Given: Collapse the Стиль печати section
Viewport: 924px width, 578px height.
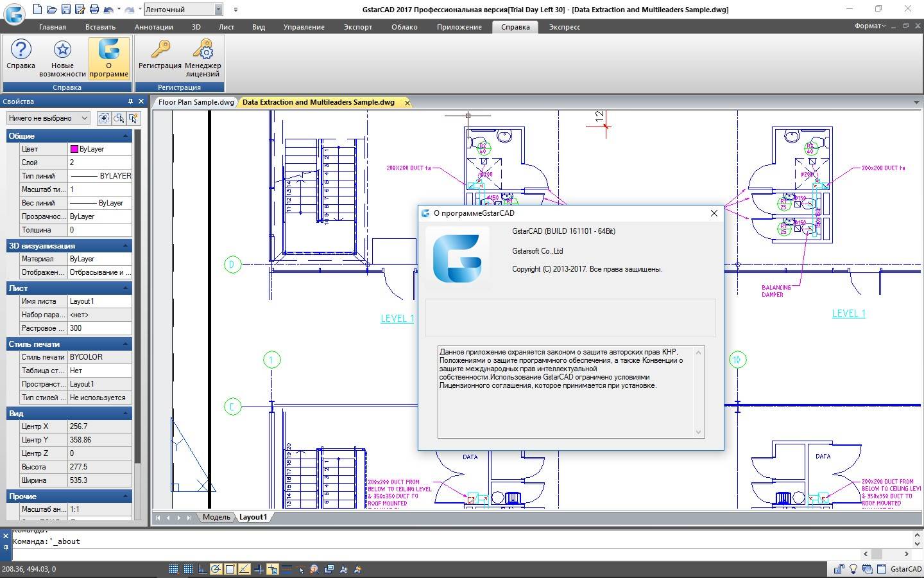Looking at the screenshot, I should pyautogui.click(x=125, y=344).
